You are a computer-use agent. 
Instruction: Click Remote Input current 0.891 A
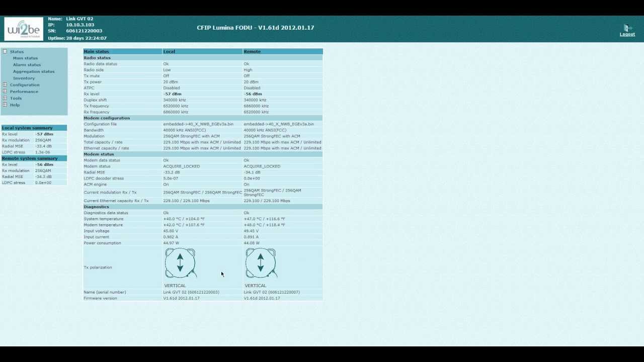click(251, 237)
